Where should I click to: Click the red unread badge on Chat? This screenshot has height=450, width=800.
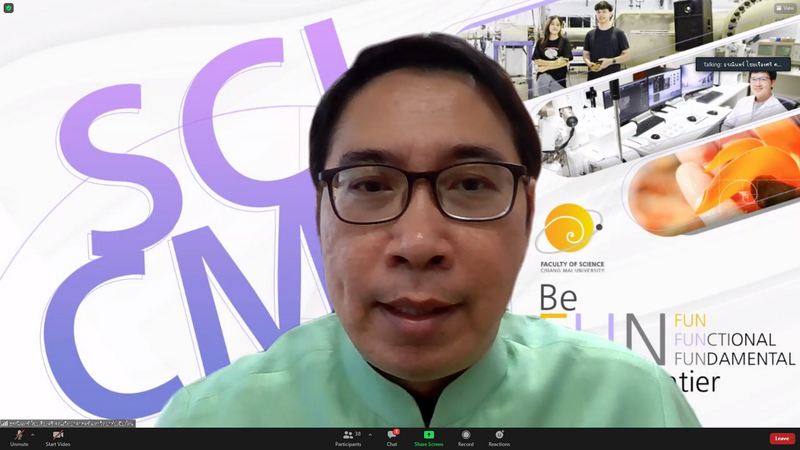(397, 431)
